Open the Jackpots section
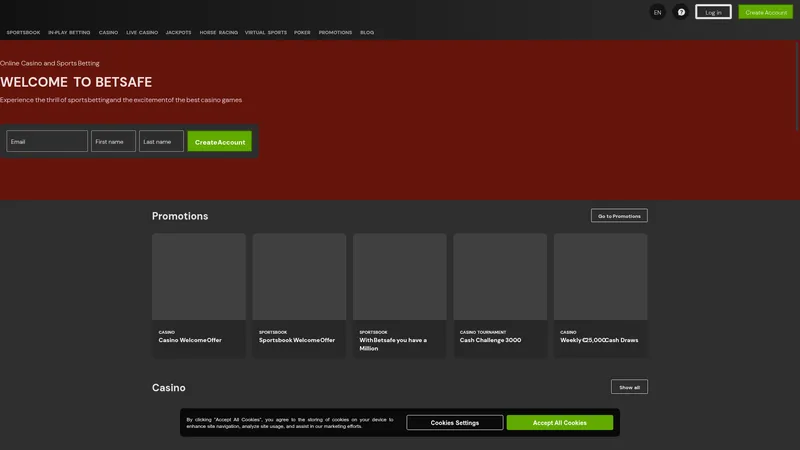The image size is (800, 450). tap(178, 32)
